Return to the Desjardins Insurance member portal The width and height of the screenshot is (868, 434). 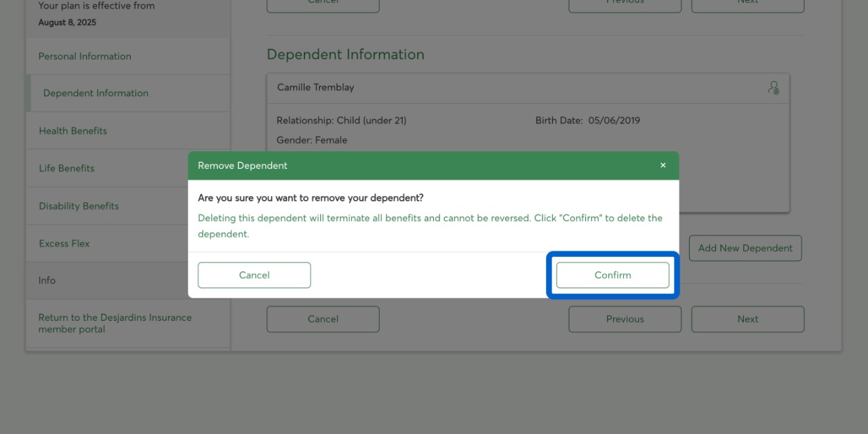point(115,323)
